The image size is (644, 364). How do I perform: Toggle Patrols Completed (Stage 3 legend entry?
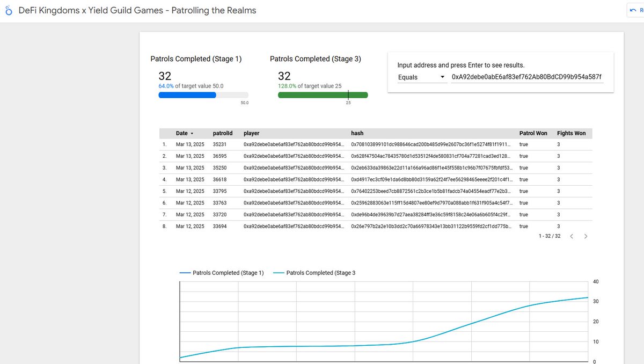pyautogui.click(x=314, y=273)
